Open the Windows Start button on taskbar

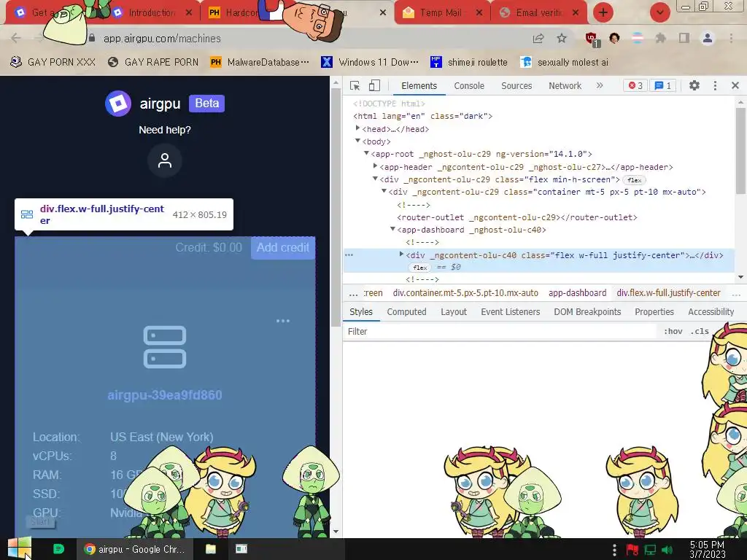(19, 548)
